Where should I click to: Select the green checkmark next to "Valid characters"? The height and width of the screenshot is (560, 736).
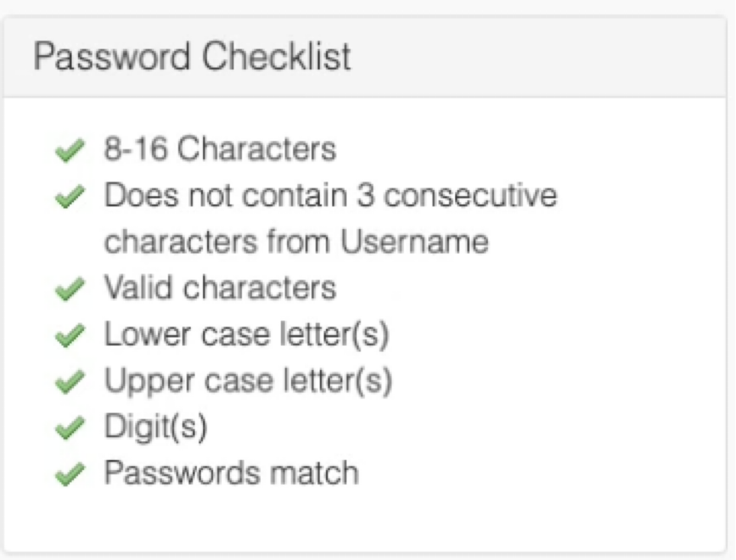click(x=69, y=290)
